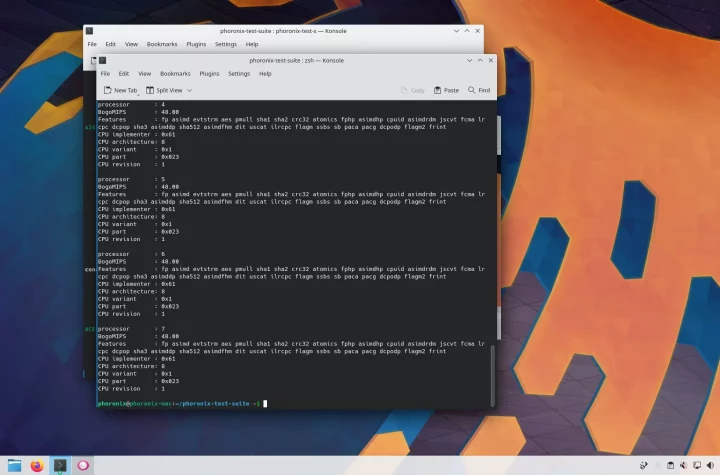Click the terminal prompt input line
The height and width of the screenshot is (475, 720).
[294, 403]
